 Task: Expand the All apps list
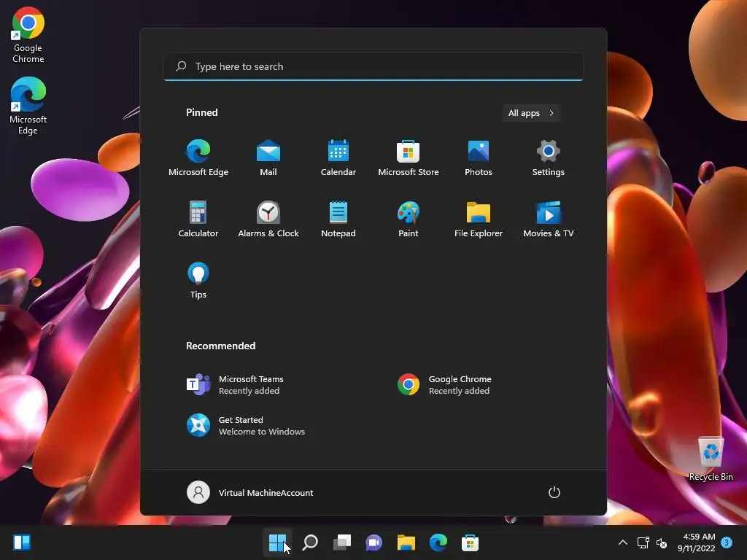pos(531,113)
